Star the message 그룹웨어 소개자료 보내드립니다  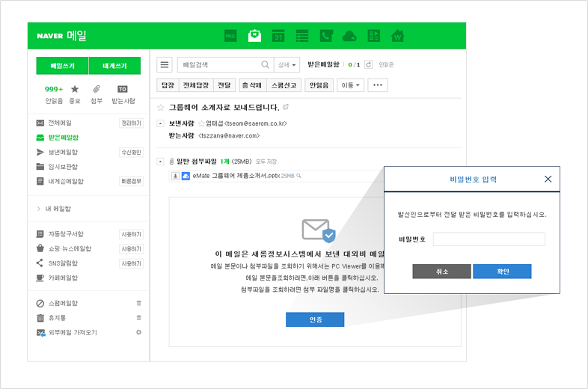pos(160,108)
